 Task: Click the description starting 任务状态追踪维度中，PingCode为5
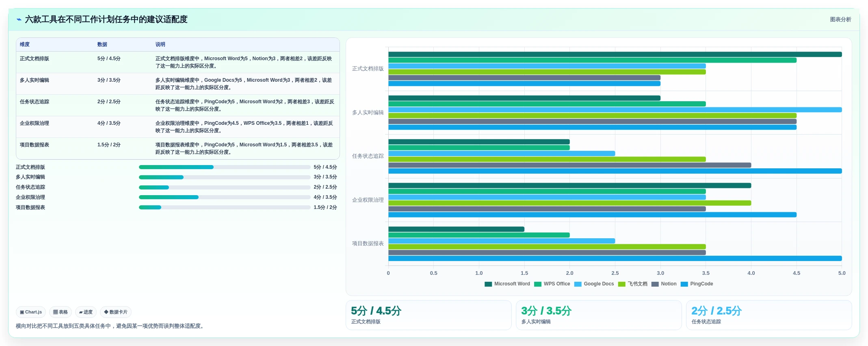coord(245,105)
